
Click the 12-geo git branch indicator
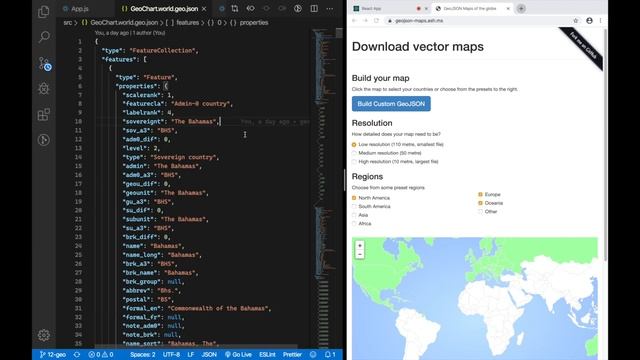click(53, 355)
